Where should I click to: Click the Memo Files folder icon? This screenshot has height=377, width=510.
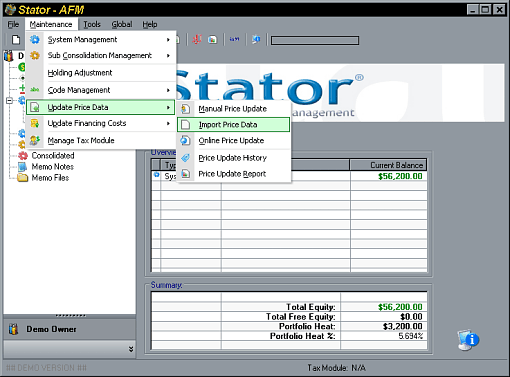click(23, 178)
